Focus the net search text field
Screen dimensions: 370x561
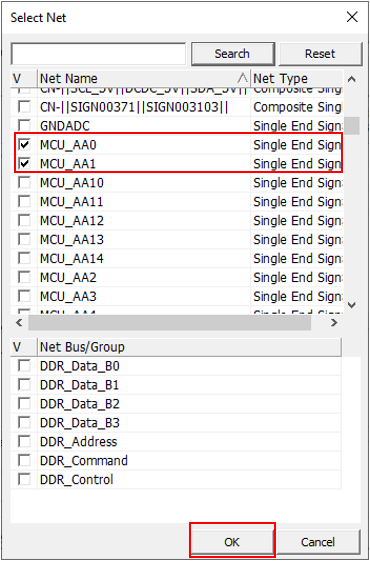(x=98, y=54)
